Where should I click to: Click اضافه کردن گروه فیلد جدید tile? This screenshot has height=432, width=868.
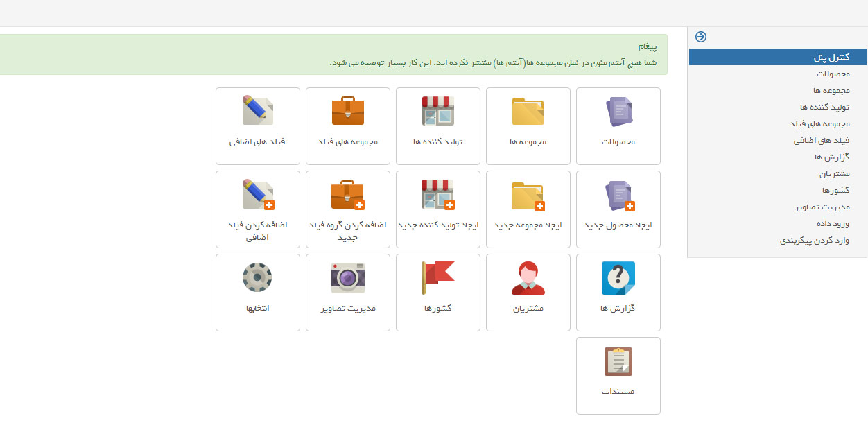pyautogui.click(x=348, y=209)
